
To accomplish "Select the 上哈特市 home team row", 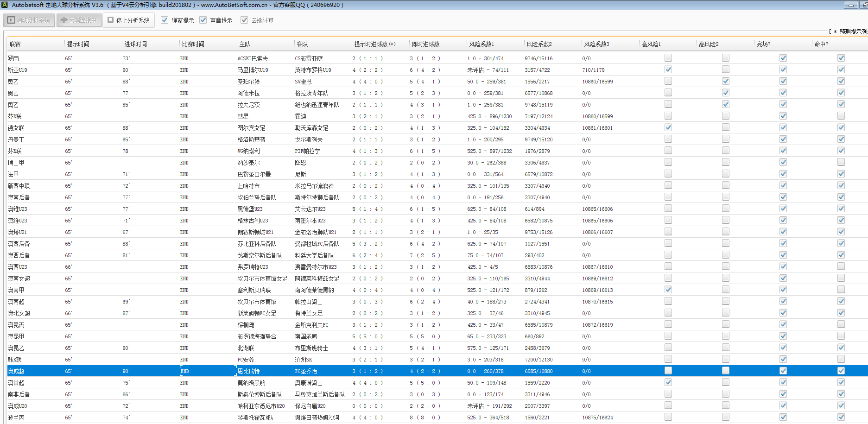I will (x=248, y=186).
